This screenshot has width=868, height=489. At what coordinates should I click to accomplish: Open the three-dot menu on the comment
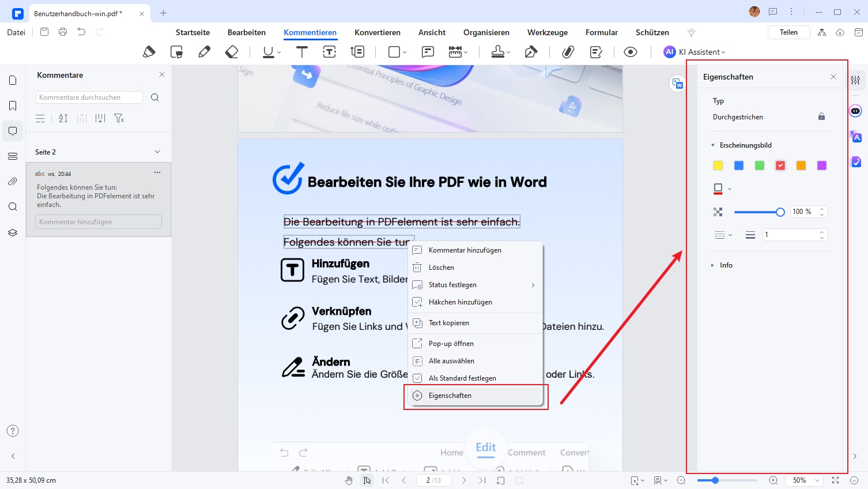pyautogui.click(x=157, y=172)
